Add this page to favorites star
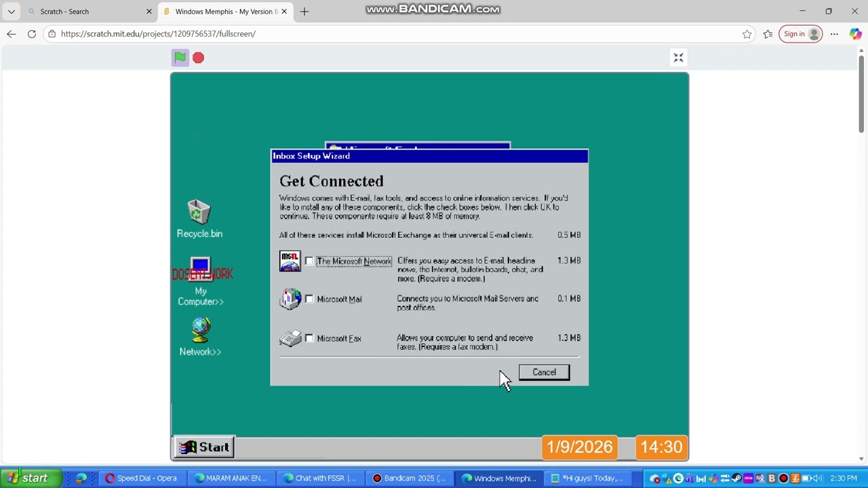Screen dimensions: 868x488 tap(747, 34)
